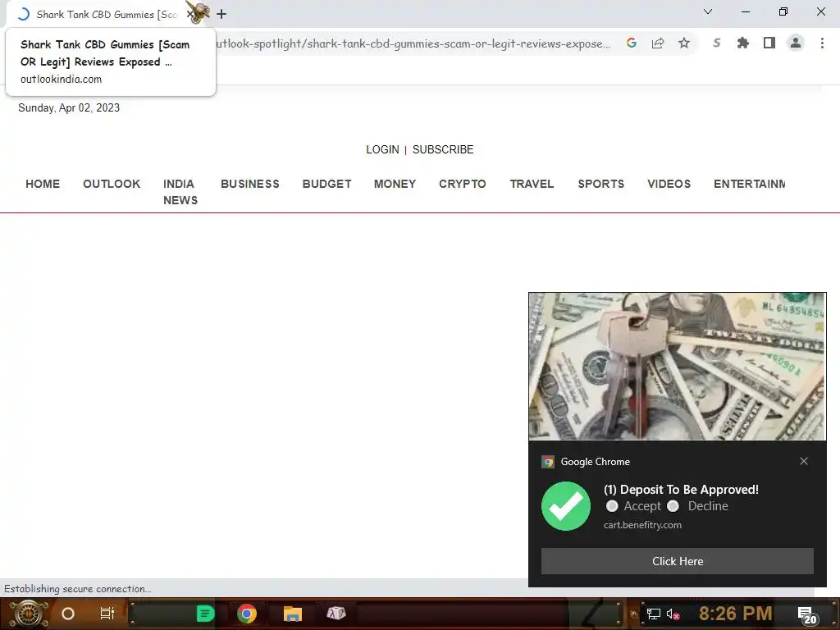Image resolution: width=840 pixels, height=630 pixels.
Task: Open the TRAVEL section
Action: click(532, 184)
